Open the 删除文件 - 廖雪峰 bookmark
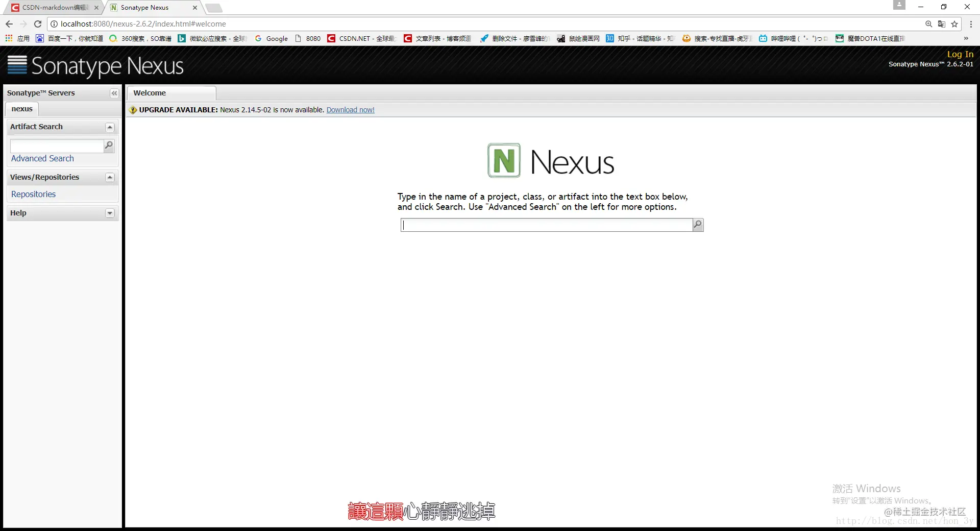The image size is (980, 531). coord(514,38)
